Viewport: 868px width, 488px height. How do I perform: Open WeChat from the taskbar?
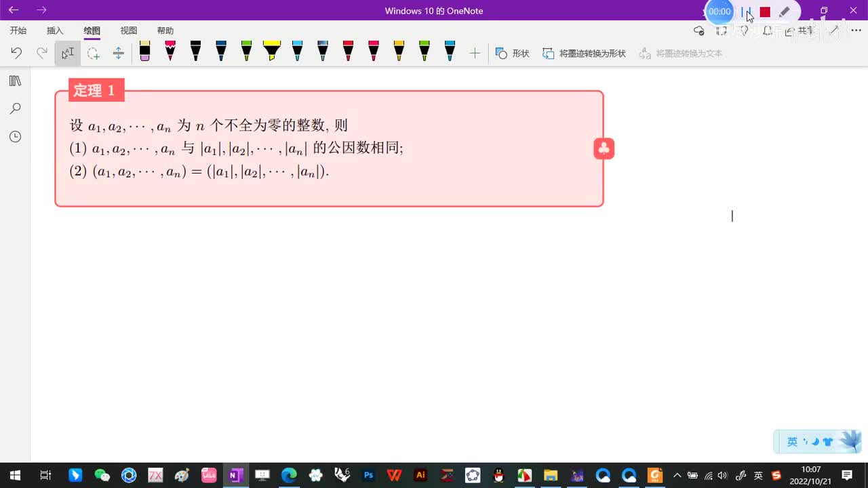tap(102, 475)
